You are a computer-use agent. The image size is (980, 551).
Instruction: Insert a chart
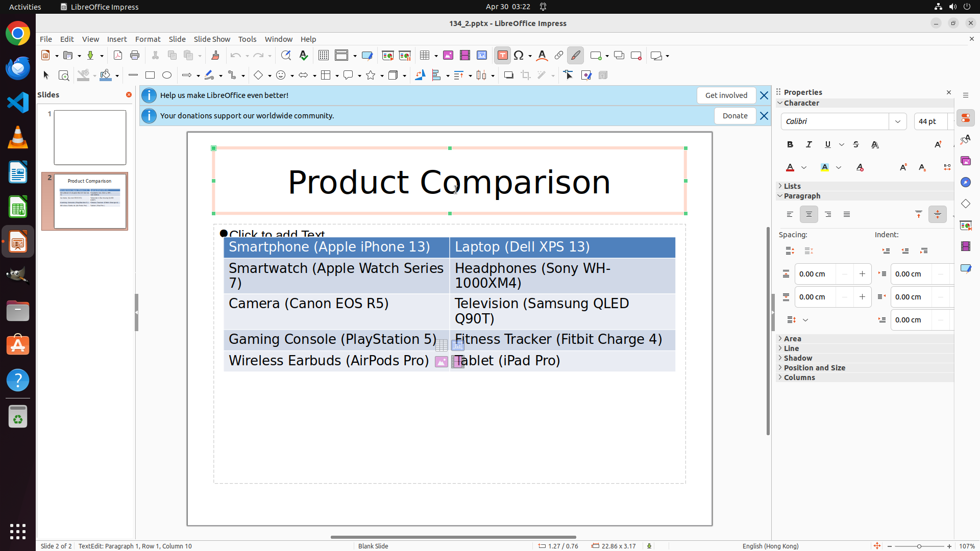(482, 56)
